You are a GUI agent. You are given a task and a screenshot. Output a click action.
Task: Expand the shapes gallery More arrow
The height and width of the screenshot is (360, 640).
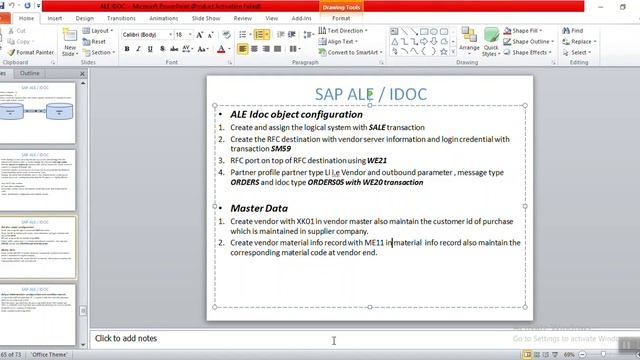tap(453, 52)
